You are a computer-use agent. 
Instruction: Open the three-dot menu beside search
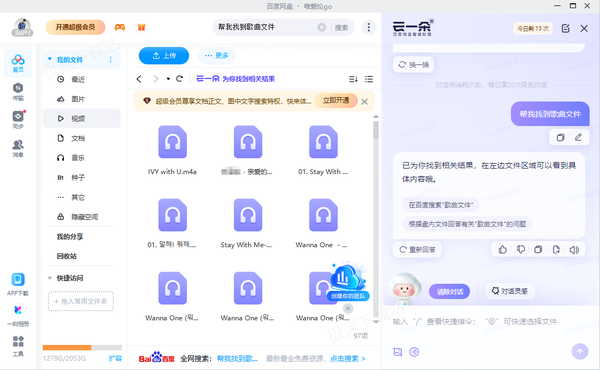click(368, 27)
